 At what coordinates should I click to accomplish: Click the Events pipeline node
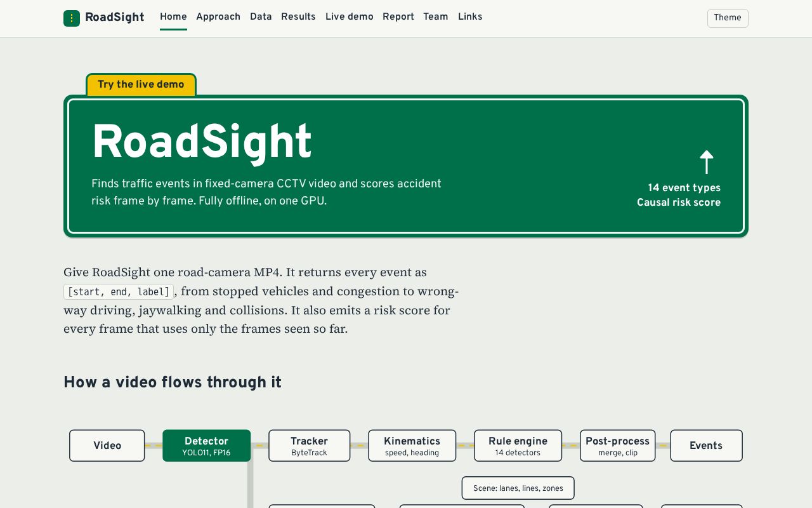point(706,446)
